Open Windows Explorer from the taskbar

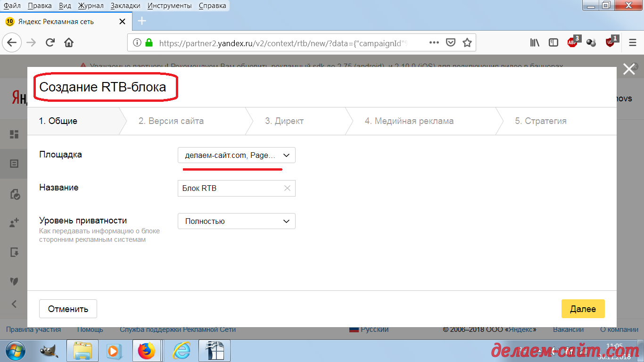click(83, 351)
